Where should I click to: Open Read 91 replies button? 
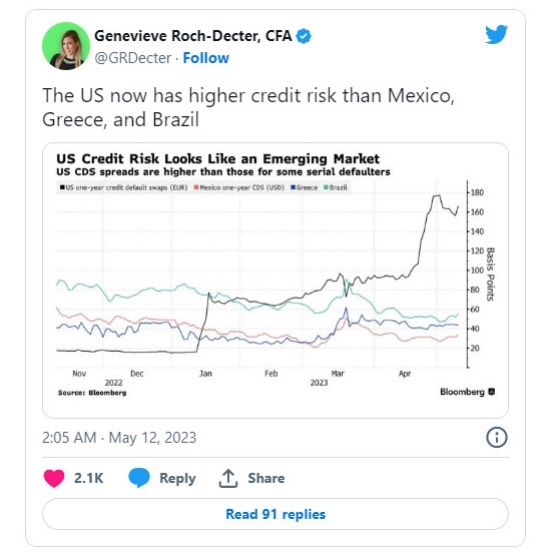point(276,514)
